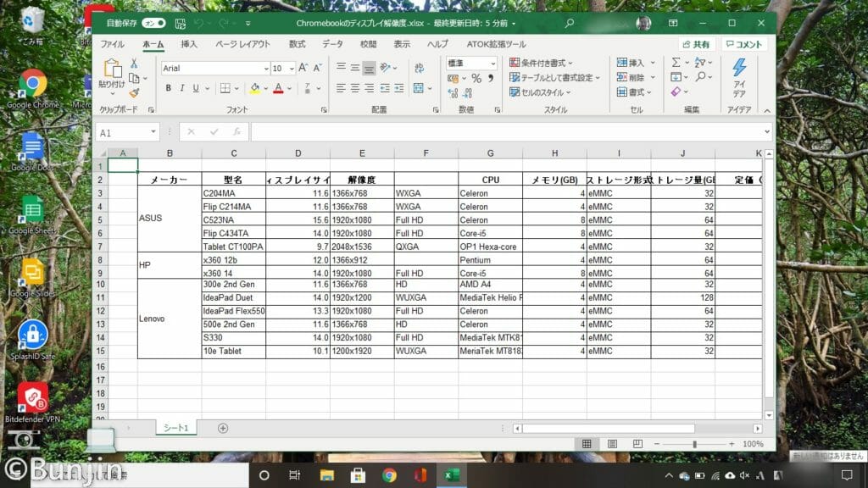The image size is (868, 488).
Task: Open the font name dropdown showing Arial
Action: [265, 69]
